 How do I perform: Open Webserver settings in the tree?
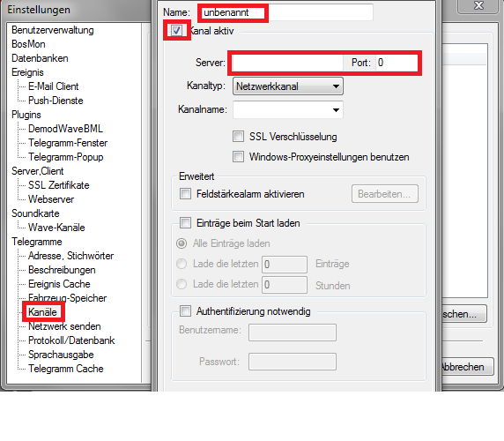coord(51,199)
